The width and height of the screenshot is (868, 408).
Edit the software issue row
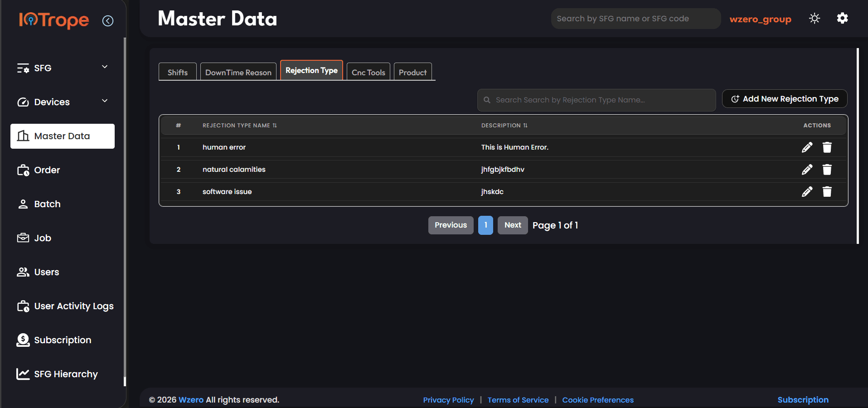(807, 192)
